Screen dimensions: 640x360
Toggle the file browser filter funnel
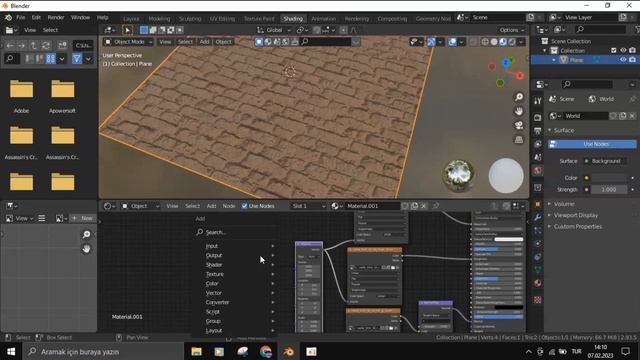[x=77, y=59]
